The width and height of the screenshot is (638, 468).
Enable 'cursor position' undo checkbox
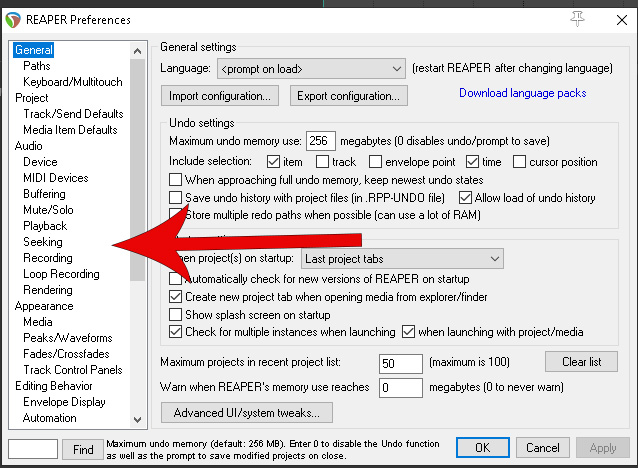pos(519,162)
